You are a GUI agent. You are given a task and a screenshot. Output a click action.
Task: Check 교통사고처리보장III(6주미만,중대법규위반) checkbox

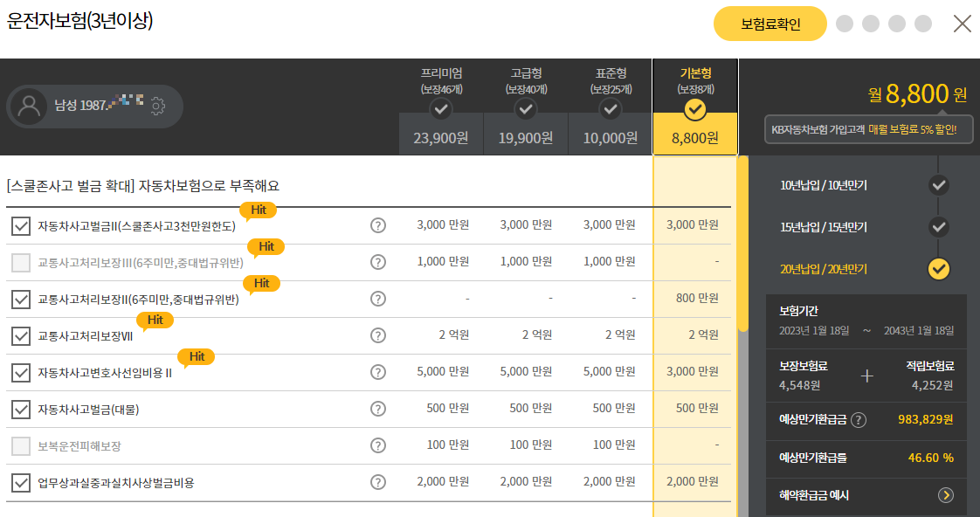[21, 263]
